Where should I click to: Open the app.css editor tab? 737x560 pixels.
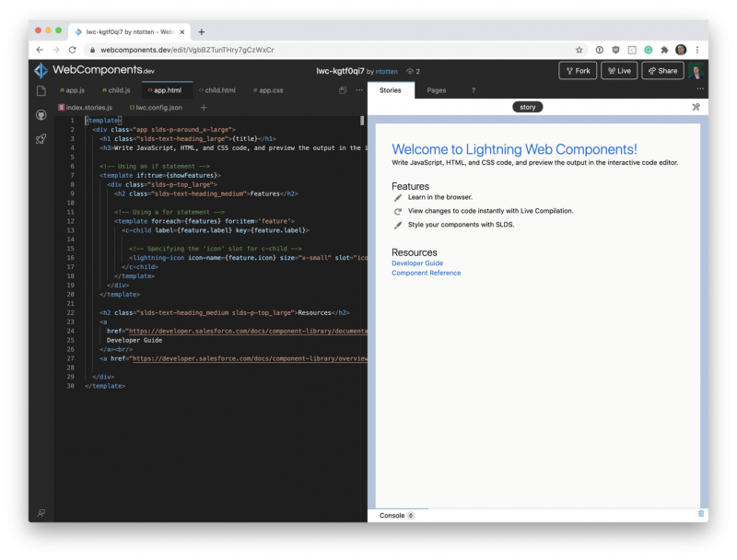[268, 90]
